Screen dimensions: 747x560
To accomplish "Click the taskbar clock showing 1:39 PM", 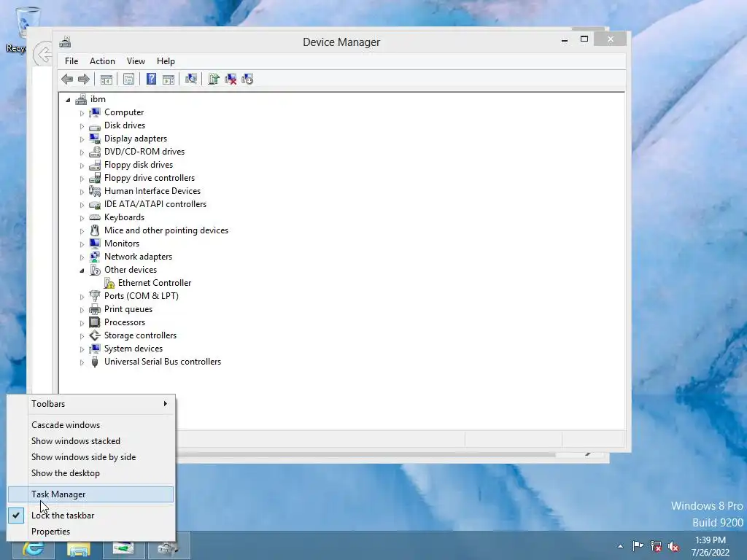I will tap(711, 546).
